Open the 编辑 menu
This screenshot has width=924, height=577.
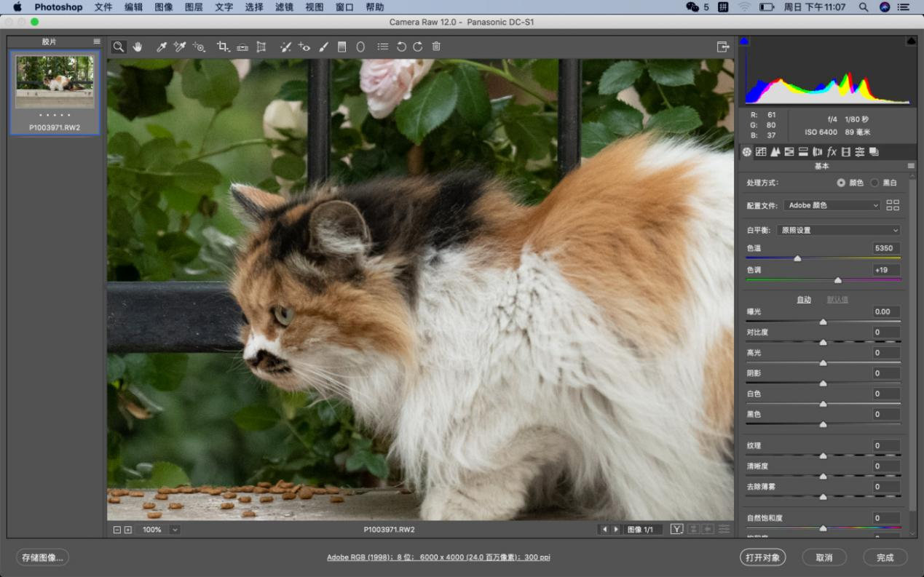[134, 7]
